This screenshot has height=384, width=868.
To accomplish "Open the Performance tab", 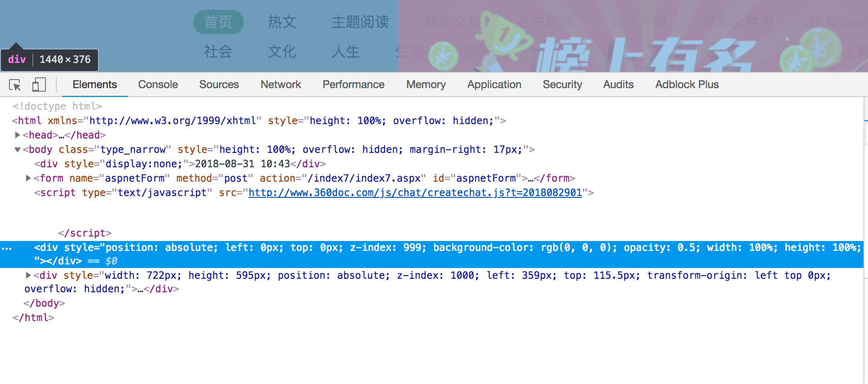I will (353, 85).
